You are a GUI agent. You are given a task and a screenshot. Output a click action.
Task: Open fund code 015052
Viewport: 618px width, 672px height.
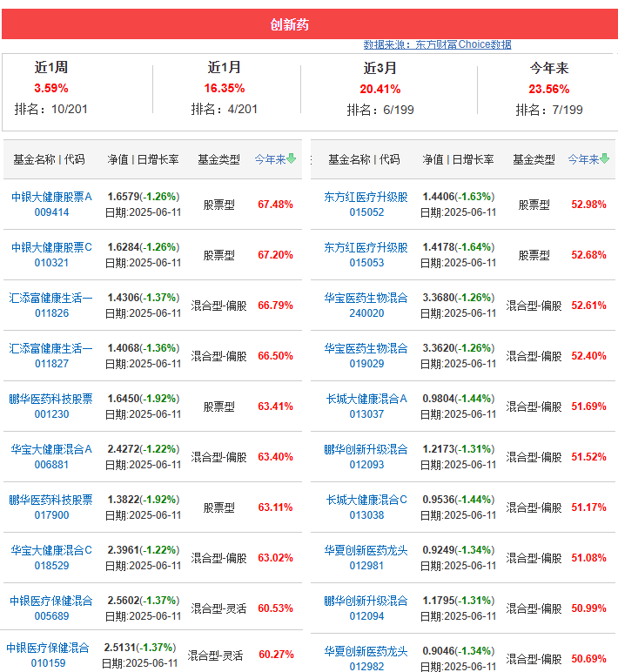(x=366, y=212)
